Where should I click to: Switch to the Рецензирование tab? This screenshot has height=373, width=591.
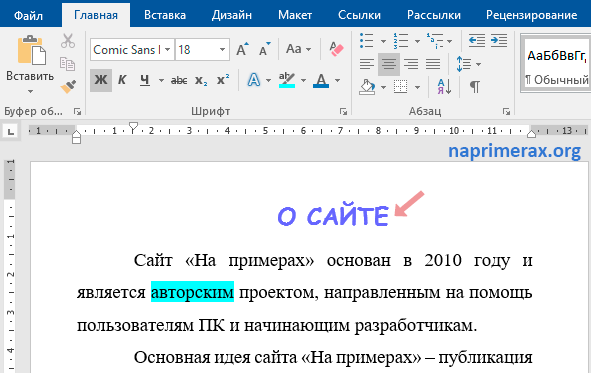pyautogui.click(x=531, y=15)
